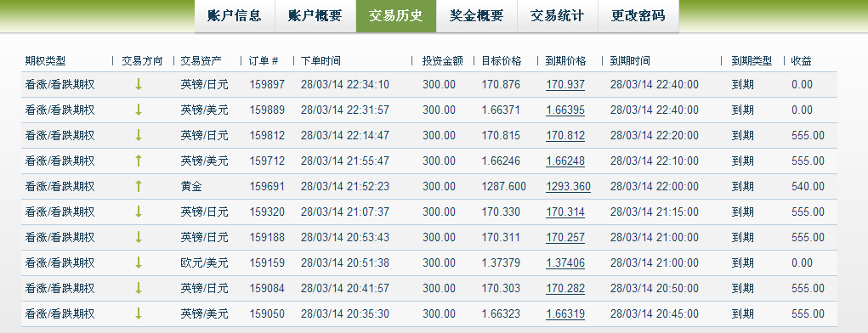This screenshot has height=333, width=868.
Task: Open expiry price link 170.282
Action: (x=565, y=288)
